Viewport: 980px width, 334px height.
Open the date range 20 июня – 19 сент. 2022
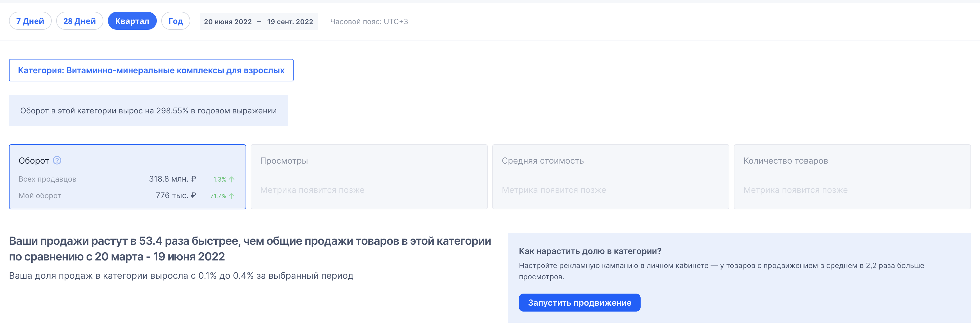[259, 22]
